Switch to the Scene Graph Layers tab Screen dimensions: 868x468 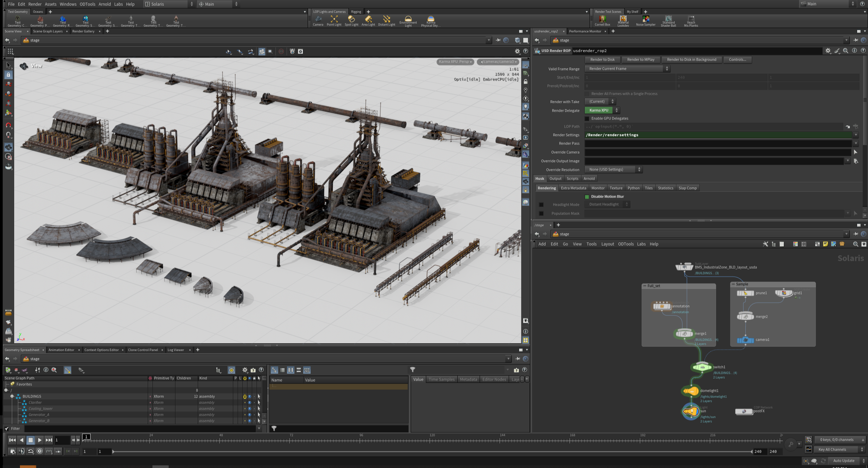(x=48, y=31)
